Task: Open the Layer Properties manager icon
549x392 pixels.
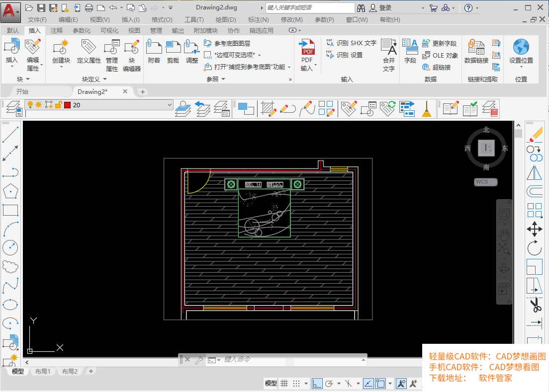Action: point(14,108)
